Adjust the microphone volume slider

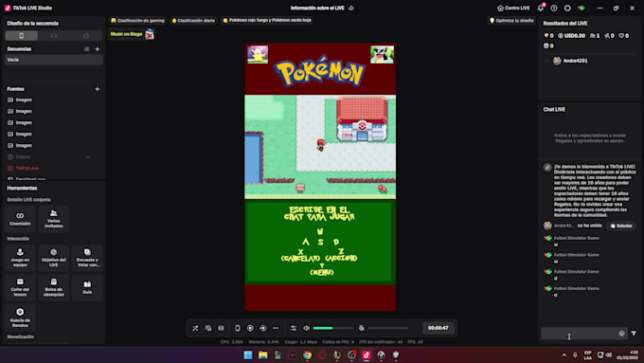pos(388,328)
